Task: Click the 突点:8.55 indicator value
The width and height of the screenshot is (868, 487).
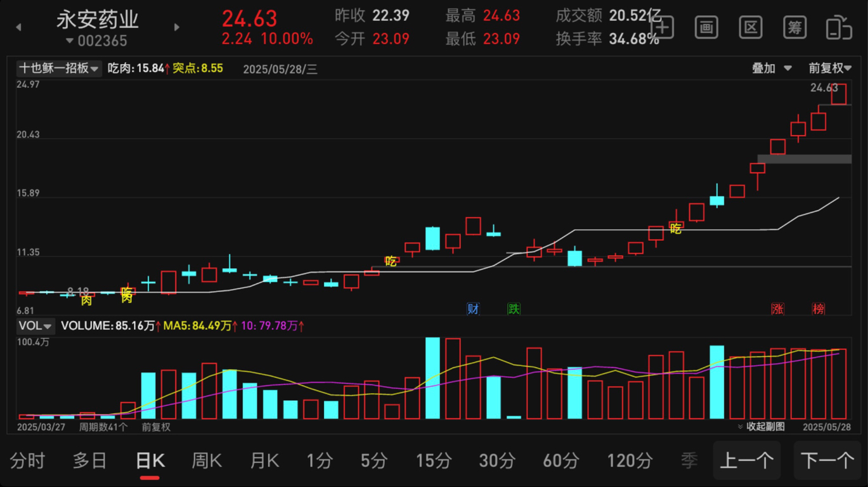Action: 198,68
